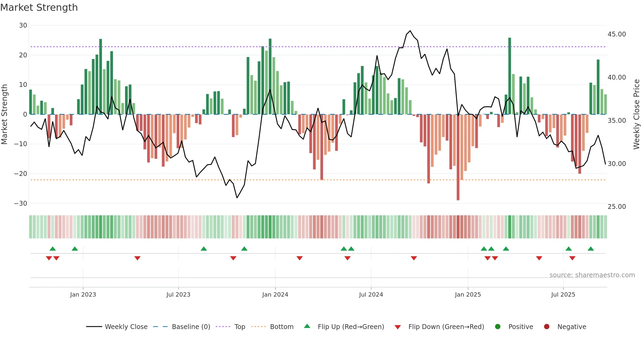Click the green Positive dot in legend
This screenshot has height=362, width=644.
(x=498, y=327)
